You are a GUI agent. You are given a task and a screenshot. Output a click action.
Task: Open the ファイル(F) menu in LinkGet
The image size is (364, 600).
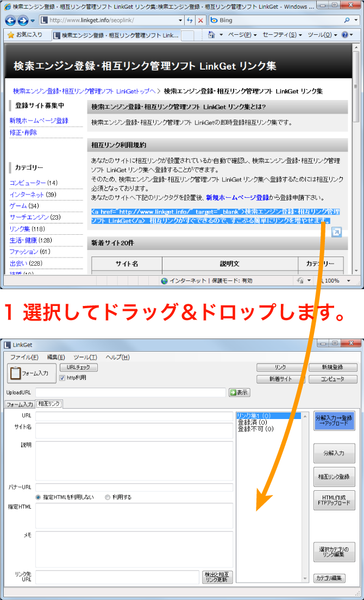24,357
